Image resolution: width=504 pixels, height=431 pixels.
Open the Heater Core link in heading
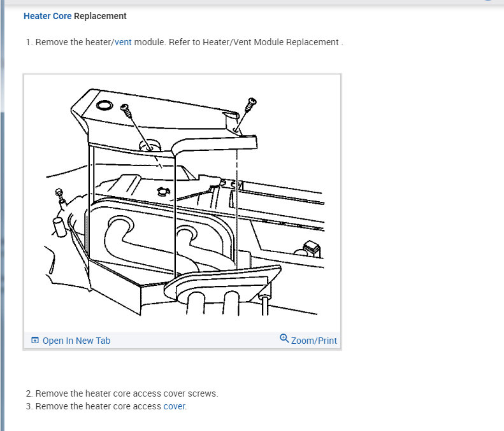(x=48, y=16)
